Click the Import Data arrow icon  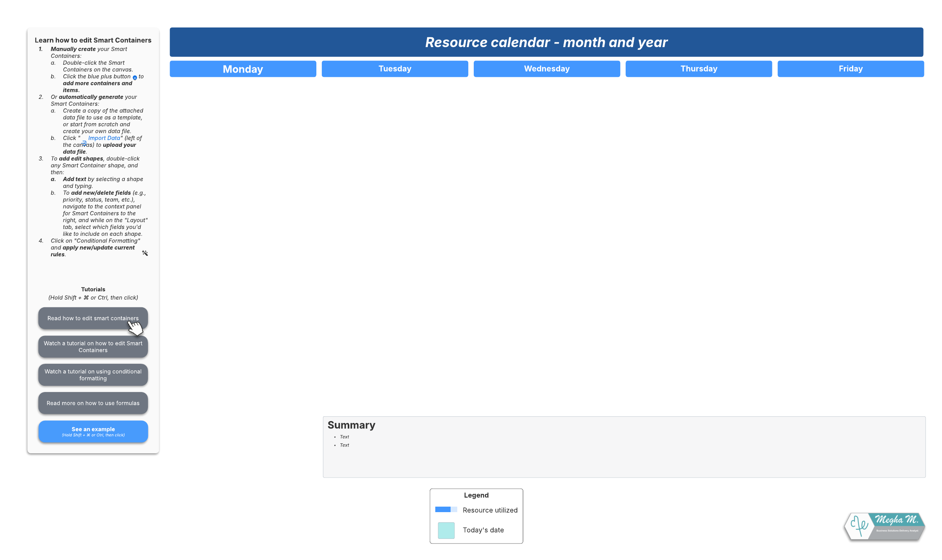[x=84, y=143]
